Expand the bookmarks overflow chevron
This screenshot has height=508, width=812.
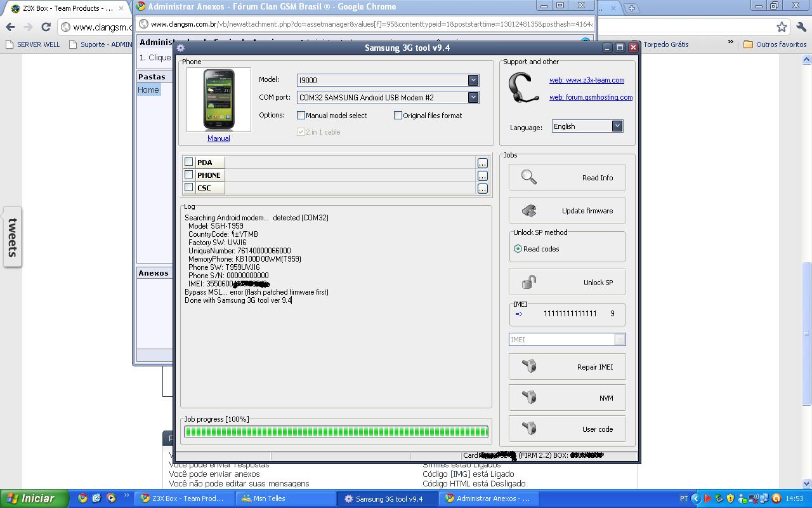coord(730,43)
